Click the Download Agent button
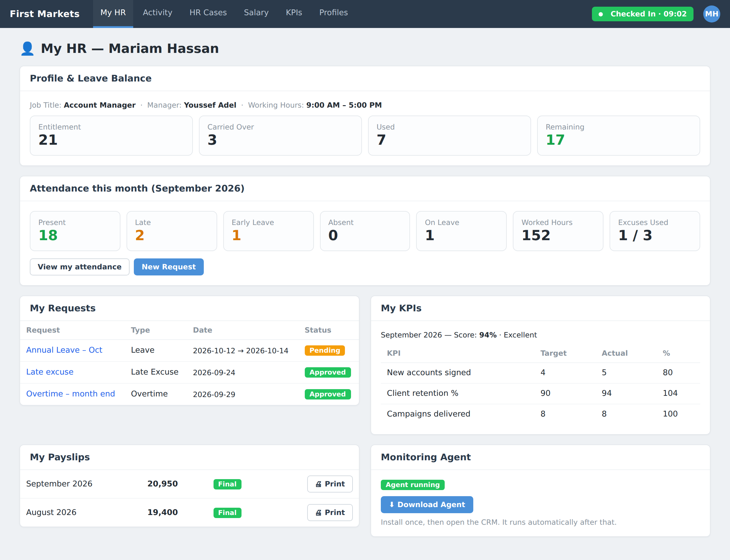The width and height of the screenshot is (730, 560). [x=427, y=504]
